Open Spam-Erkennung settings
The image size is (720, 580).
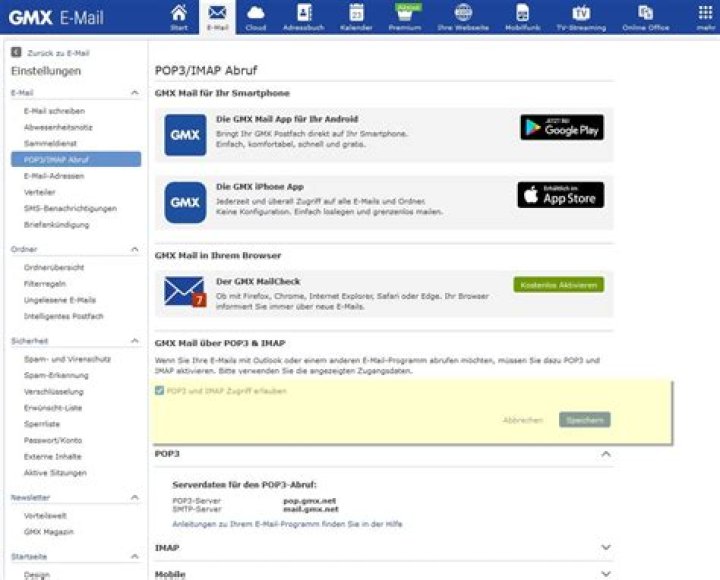(x=56, y=375)
